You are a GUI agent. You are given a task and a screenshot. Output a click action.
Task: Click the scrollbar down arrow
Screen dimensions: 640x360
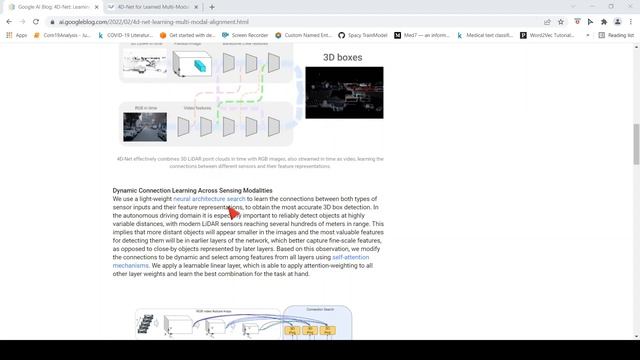point(636,337)
